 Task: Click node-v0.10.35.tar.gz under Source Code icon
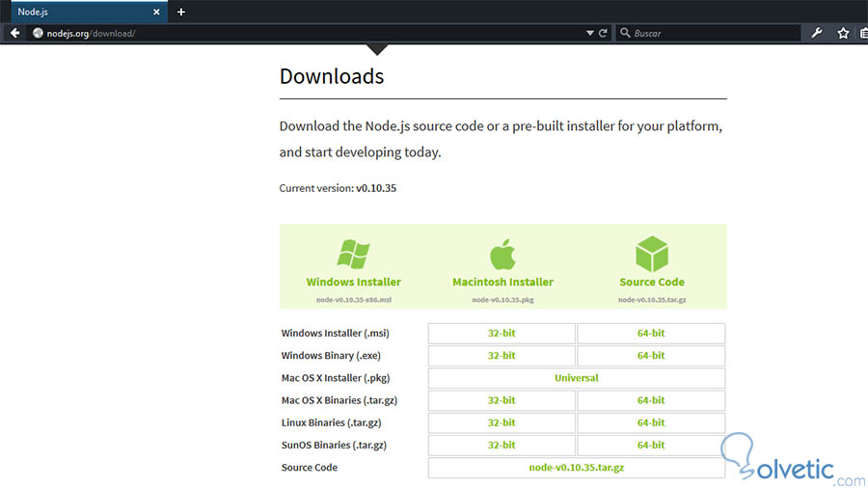pyautogui.click(x=652, y=300)
